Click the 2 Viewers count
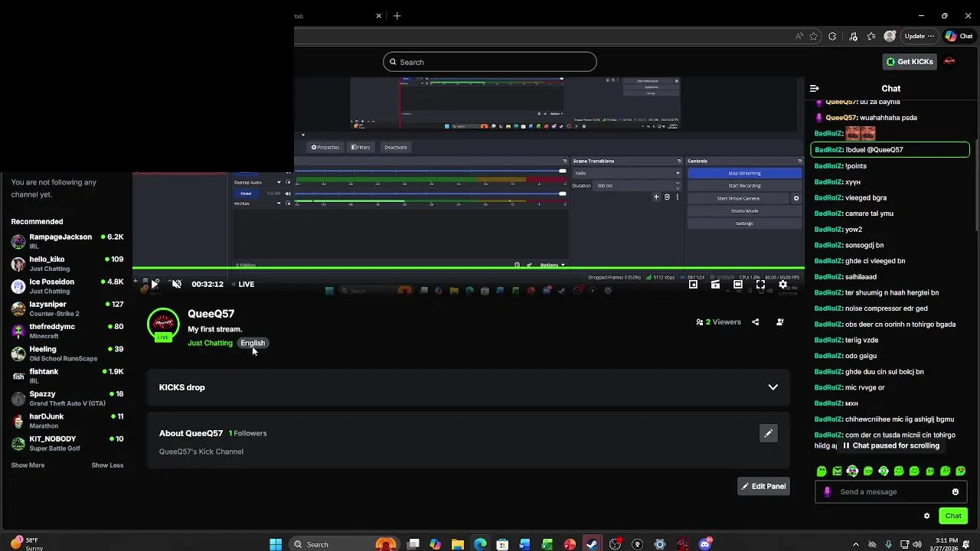 (x=718, y=322)
